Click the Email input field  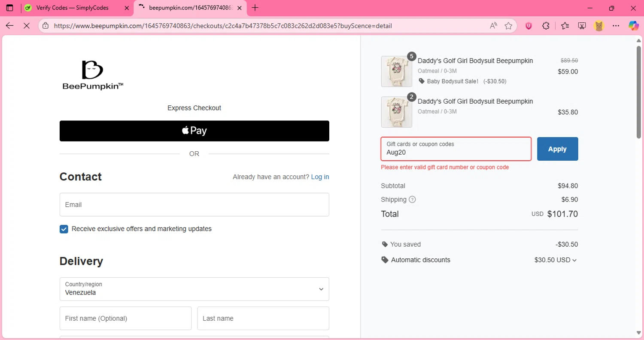click(x=194, y=205)
